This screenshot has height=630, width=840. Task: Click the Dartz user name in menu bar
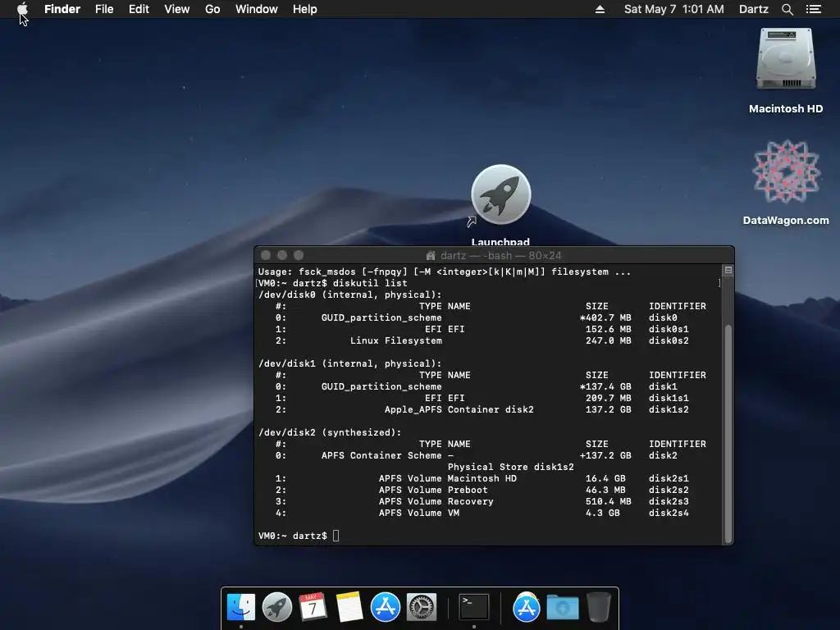(754, 9)
